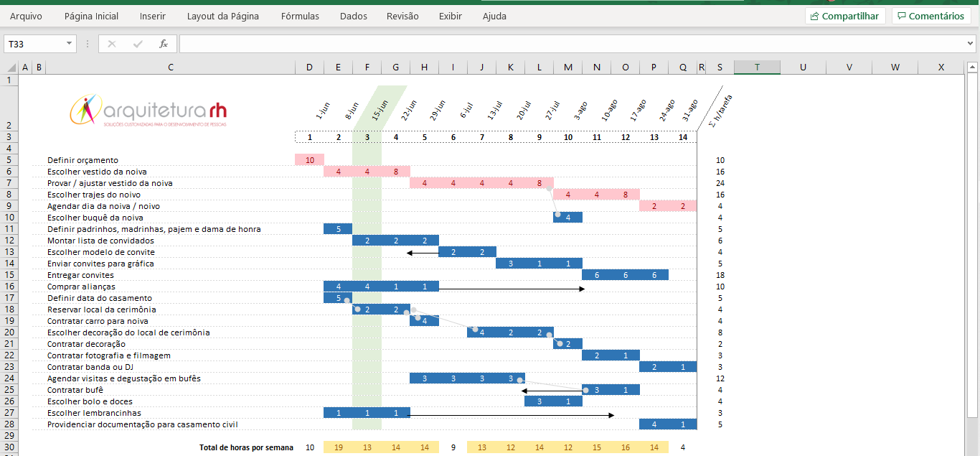Select column X header
The height and width of the screenshot is (456, 980).
click(x=941, y=68)
